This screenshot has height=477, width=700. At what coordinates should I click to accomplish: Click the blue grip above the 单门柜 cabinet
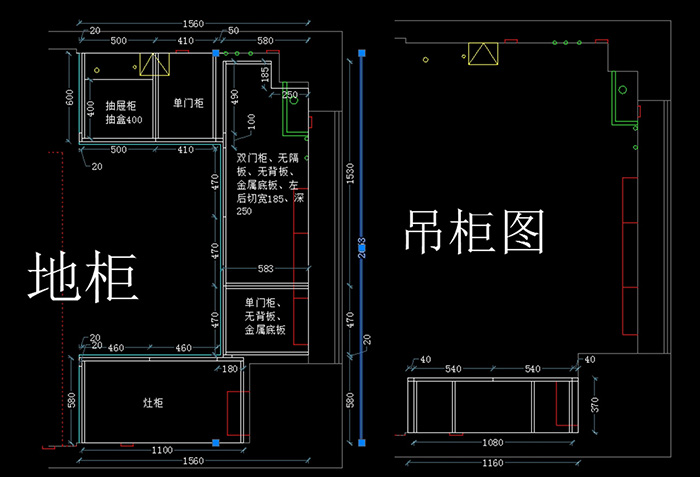(216, 52)
